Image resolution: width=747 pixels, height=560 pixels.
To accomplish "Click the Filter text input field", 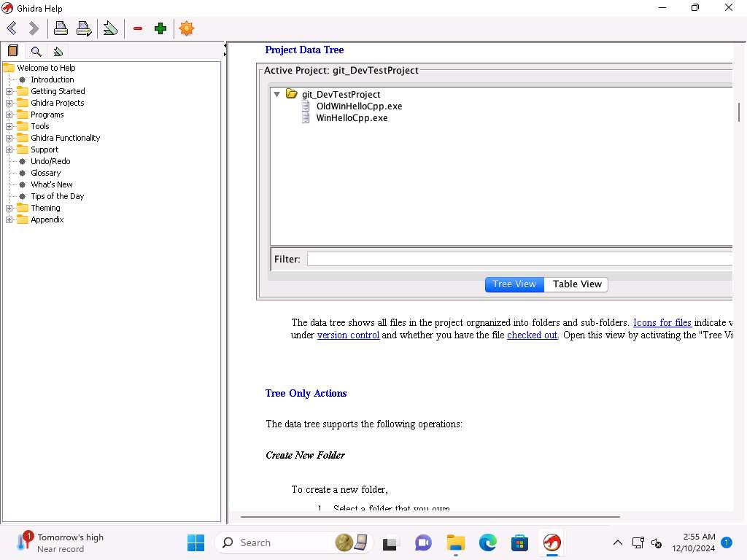I will pyautogui.click(x=518, y=259).
